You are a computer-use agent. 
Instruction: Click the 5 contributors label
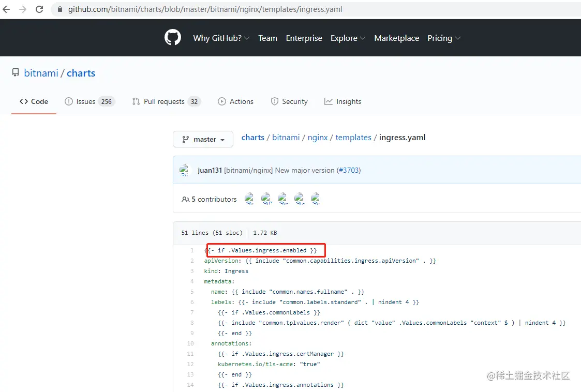(214, 199)
